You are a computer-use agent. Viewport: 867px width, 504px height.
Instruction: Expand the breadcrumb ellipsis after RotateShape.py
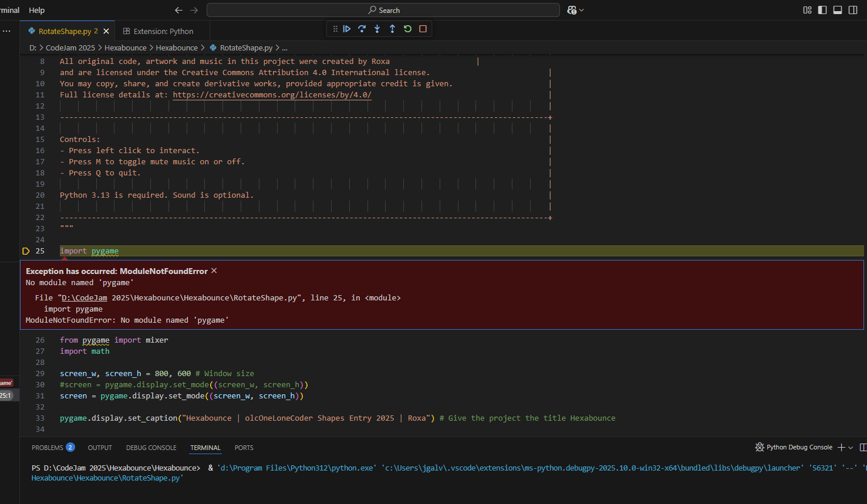click(x=285, y=48)
